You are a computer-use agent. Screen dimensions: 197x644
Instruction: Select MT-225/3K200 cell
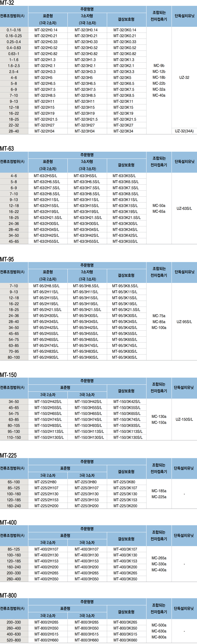click(x=125, y=506)
